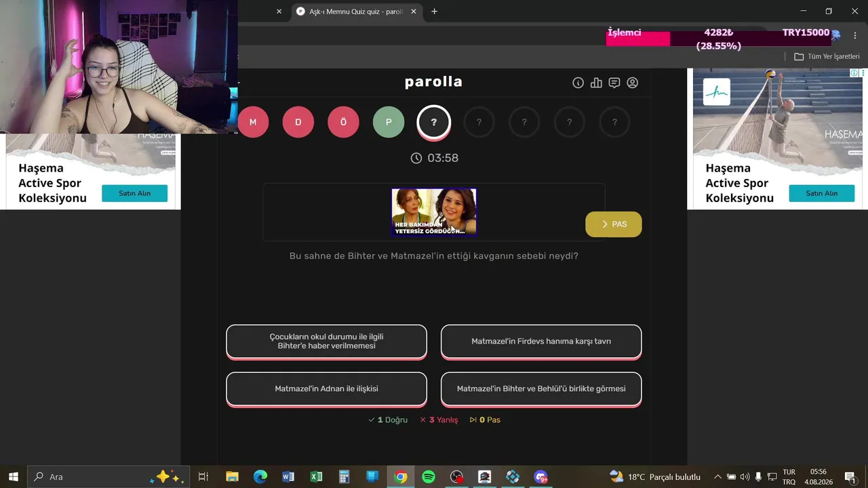868x488 pixels.
Task: Open Spotify from the taskbar
Action: [429, 476]
